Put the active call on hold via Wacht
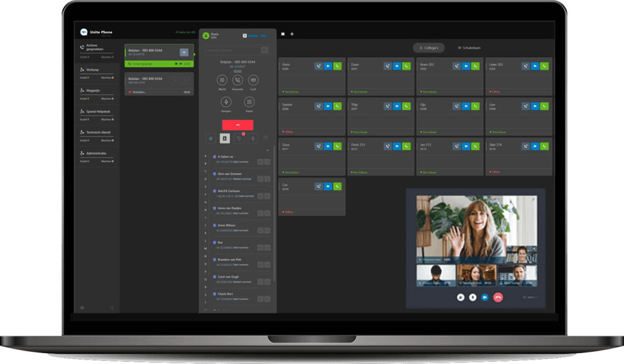The image size is (624, 364). (222, 80)
